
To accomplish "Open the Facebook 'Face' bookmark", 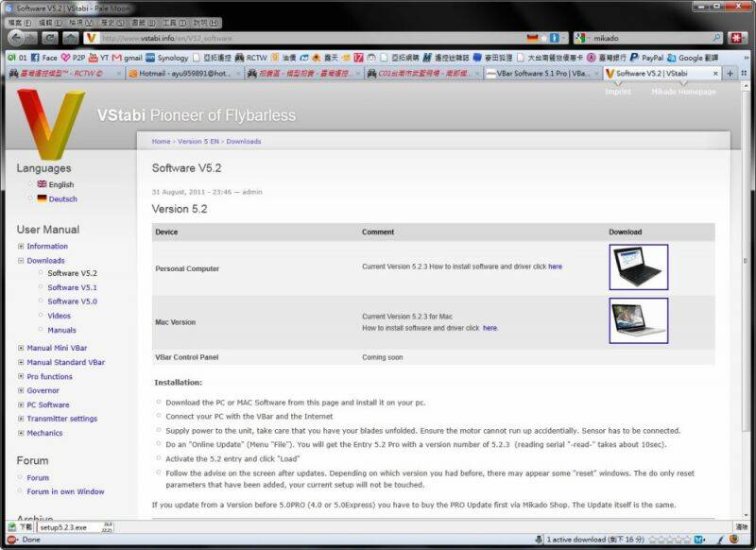I will tap(43, 58).
